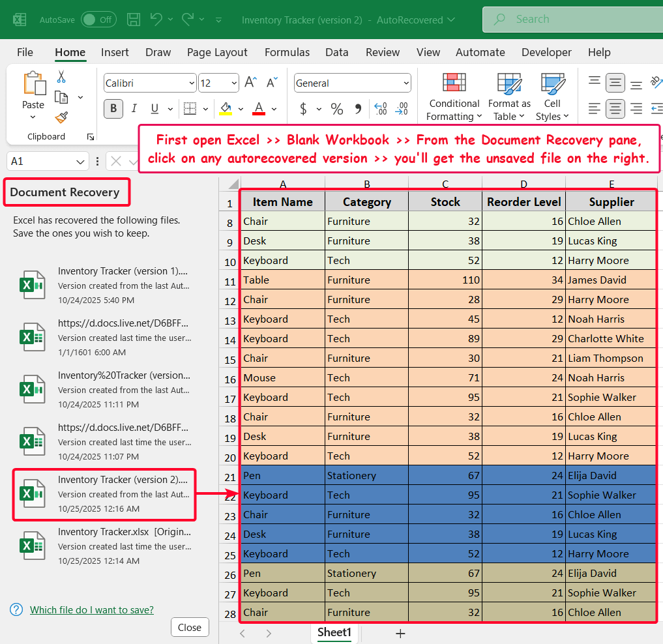
Task: Toggle the AutoSave switch
Action: click(98, 20)
